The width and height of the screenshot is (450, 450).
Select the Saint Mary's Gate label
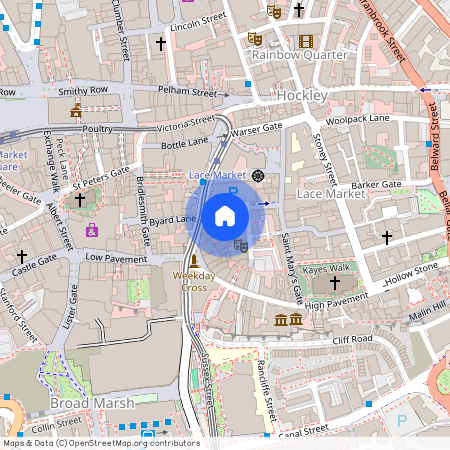point(292,269)
